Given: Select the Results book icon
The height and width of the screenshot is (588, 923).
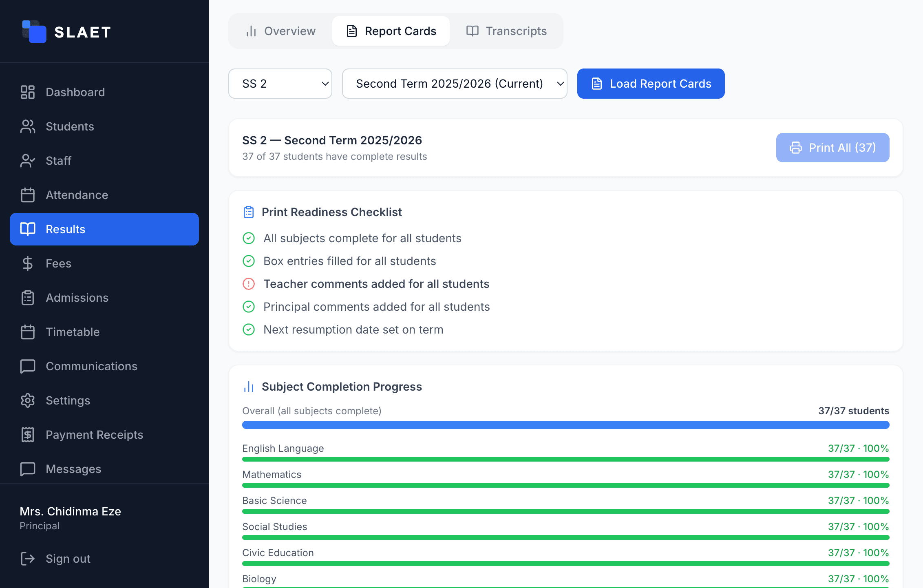Looking at the screenshot, I should click(27, 229).
